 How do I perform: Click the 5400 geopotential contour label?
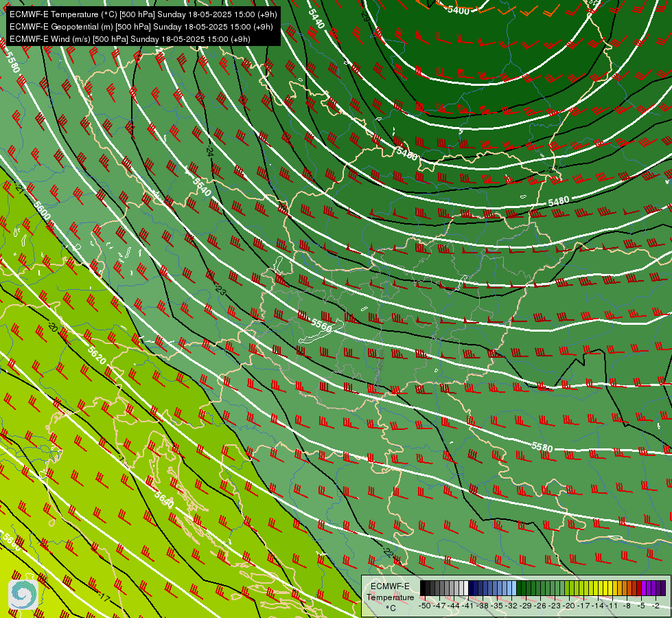458,10
